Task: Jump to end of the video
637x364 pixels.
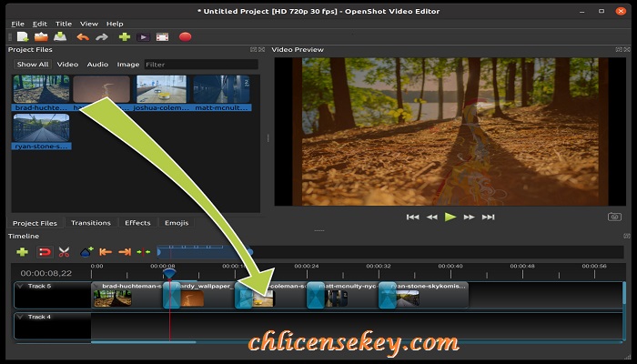Action: [489, 217]
